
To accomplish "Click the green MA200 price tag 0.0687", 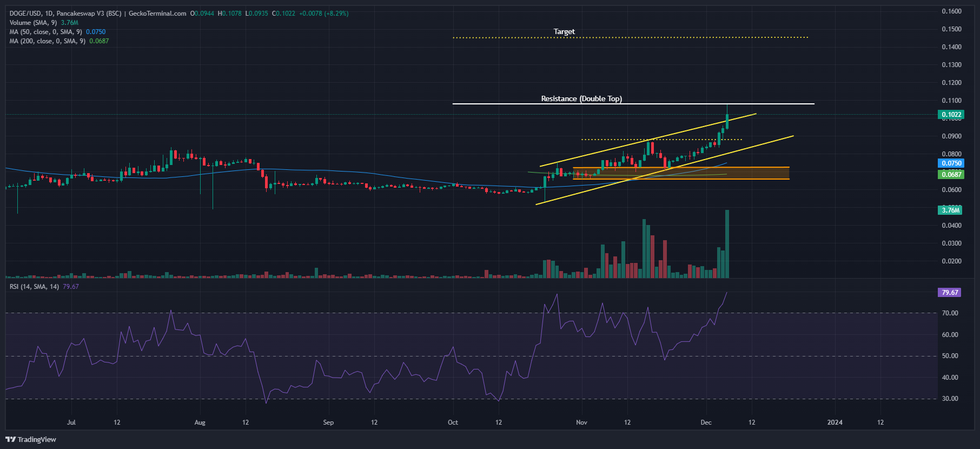I will pyautogui.click(x=951, y=174).
